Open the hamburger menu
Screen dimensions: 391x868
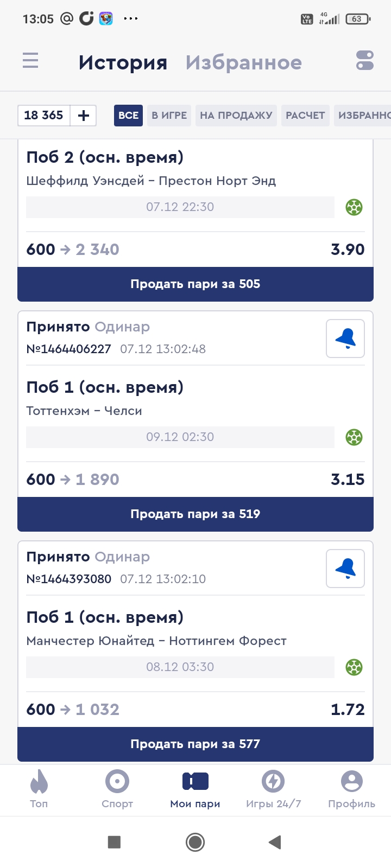[x=30, y=61]
